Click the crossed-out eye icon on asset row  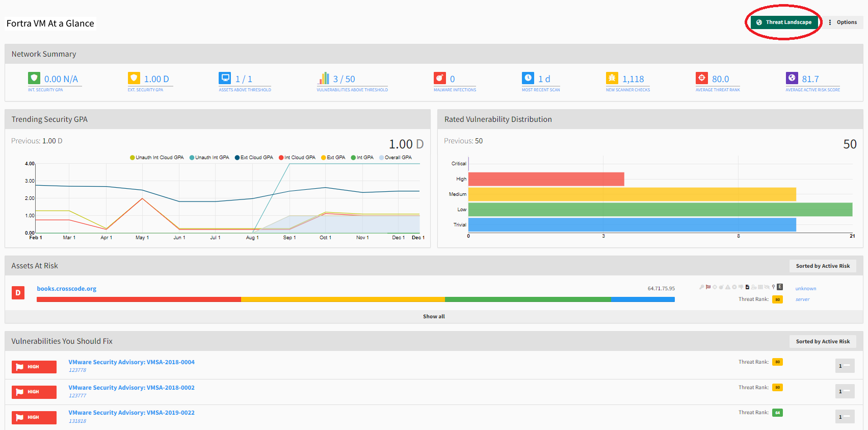767,287
